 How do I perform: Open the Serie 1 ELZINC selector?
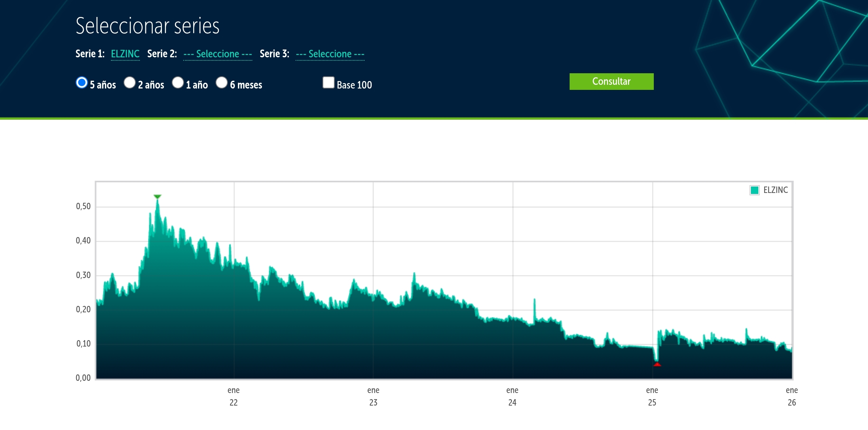(125, 54)
